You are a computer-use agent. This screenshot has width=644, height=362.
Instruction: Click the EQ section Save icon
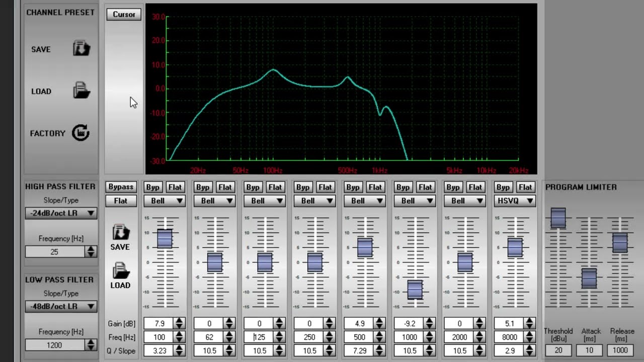tap(121, 232)
